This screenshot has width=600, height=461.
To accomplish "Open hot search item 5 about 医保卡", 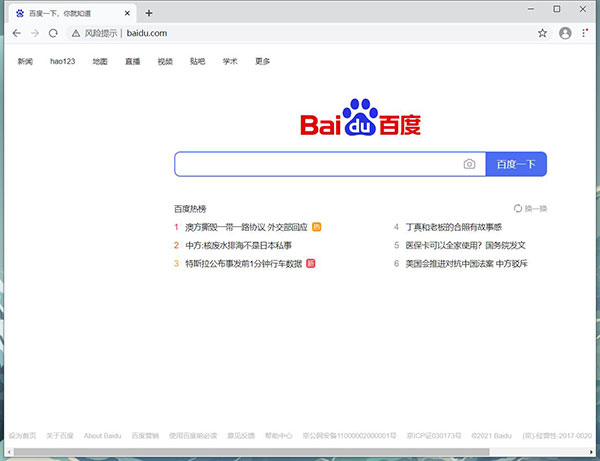I will tap(466, 245).
